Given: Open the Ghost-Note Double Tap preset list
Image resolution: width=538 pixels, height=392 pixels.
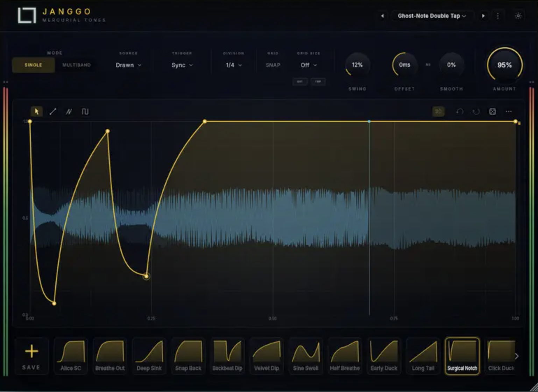Looking at the screenshot, I should click(x=432, y=16).
